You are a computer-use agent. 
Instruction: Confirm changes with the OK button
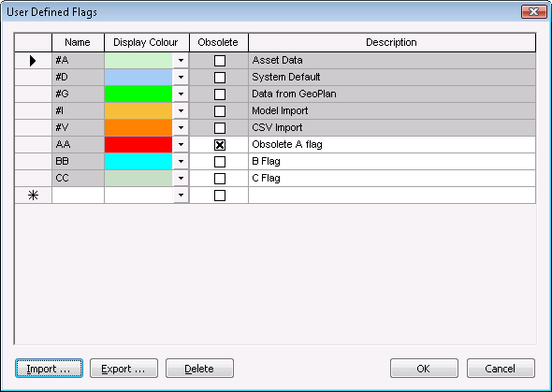tap(424, 369)
